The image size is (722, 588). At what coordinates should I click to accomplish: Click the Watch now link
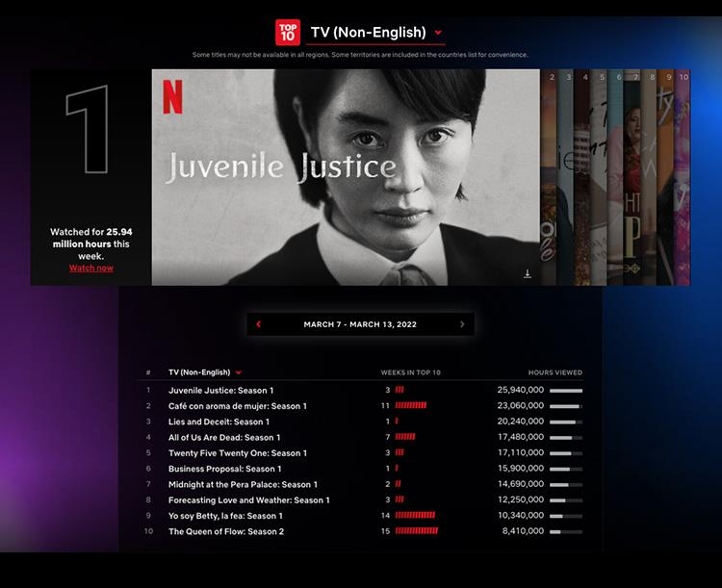90,268
